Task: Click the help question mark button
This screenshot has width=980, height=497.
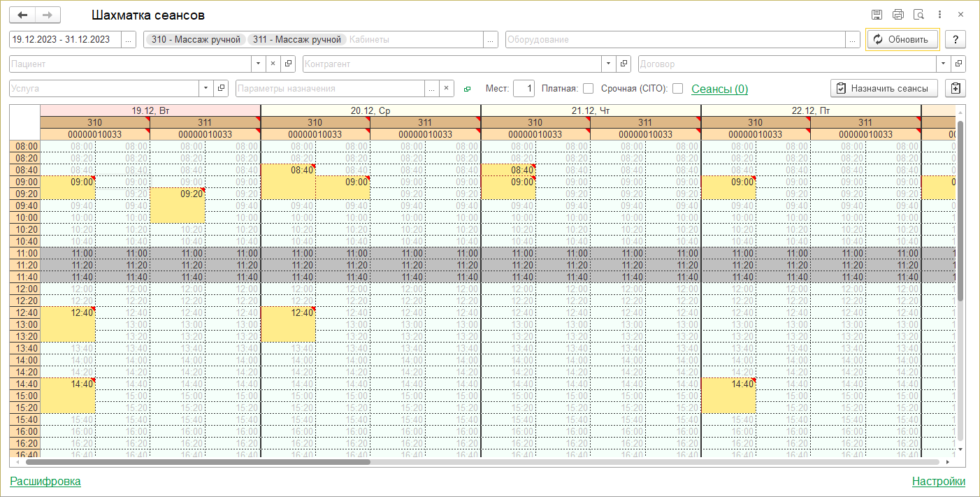Action: click(x=956, y=40)
